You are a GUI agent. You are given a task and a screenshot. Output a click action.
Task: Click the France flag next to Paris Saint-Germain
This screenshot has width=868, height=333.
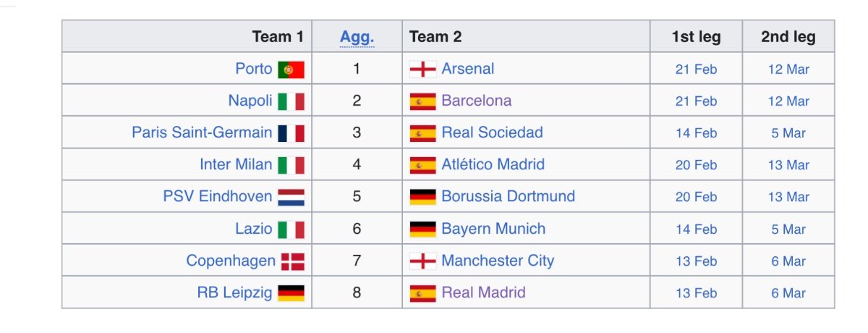pos(291,133)
